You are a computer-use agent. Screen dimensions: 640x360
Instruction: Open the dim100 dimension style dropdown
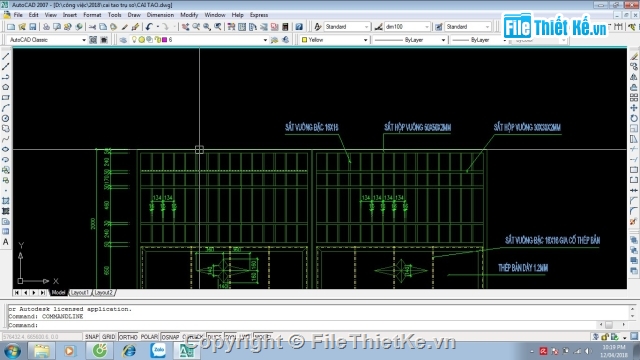407,27
